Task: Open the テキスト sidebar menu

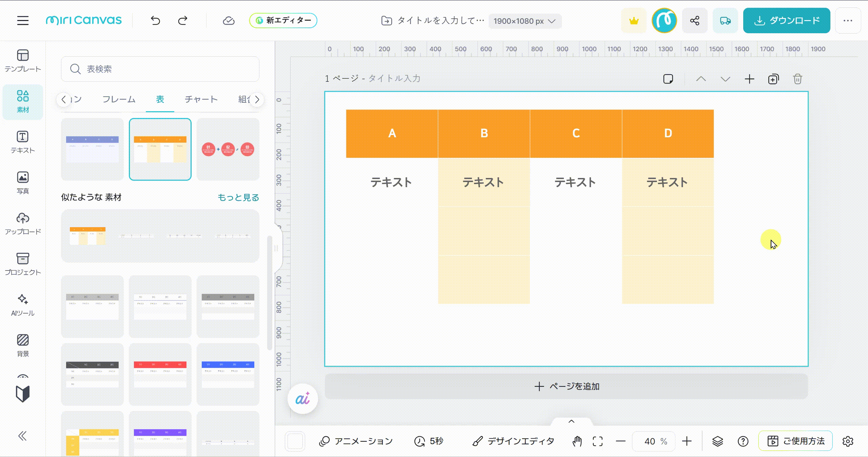Action: coord(23,142)
